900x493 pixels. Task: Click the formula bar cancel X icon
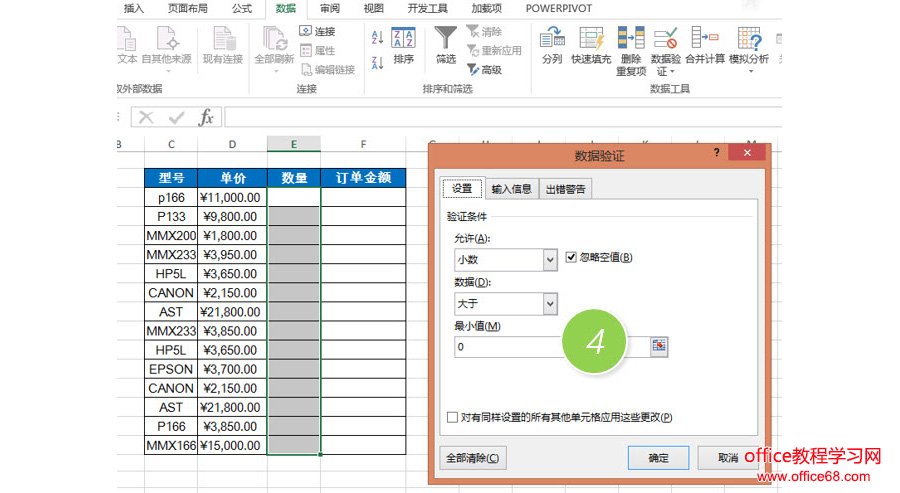click(x=146, y=118)
